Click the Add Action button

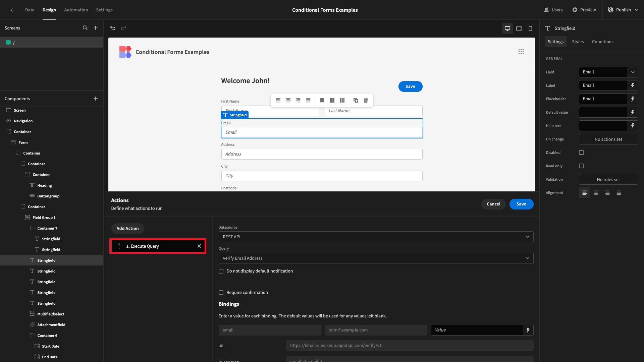[127, 229]
